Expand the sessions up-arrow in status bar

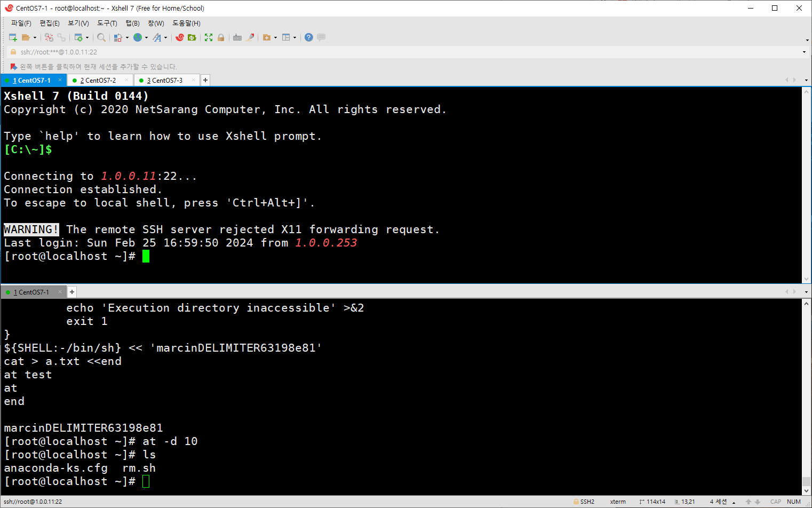coord(734,502)
